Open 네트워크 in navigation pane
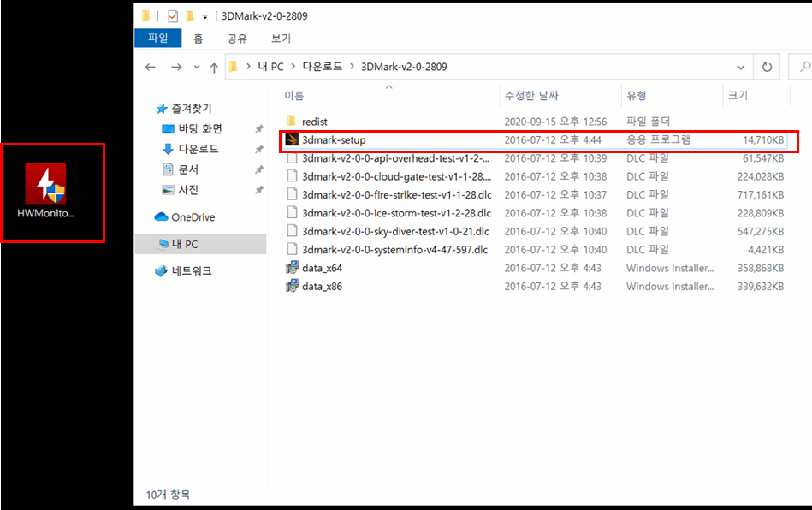Screen dimensions: 812x510 click(x=183, y=270)
